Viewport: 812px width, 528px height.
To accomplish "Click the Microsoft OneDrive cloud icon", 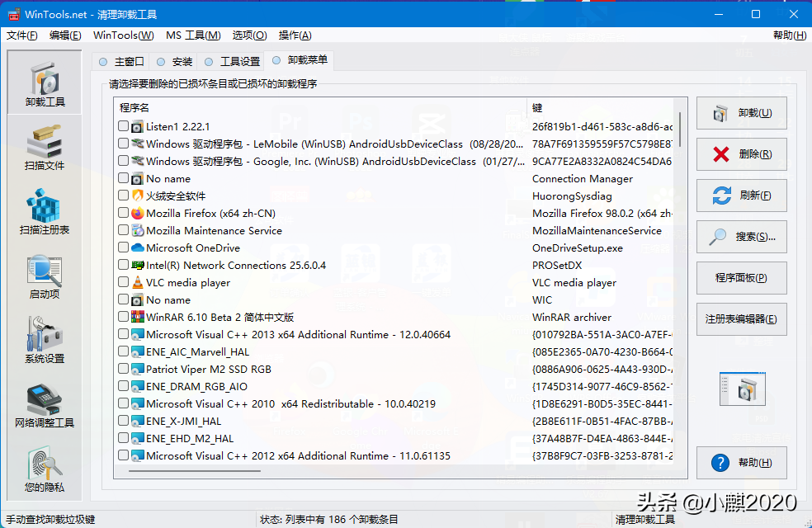I will [x=137, y=248].
